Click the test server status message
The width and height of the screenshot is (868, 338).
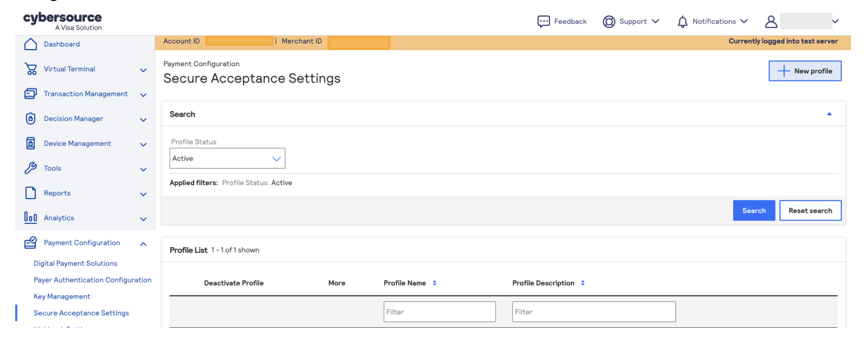[x=783, y=41]
